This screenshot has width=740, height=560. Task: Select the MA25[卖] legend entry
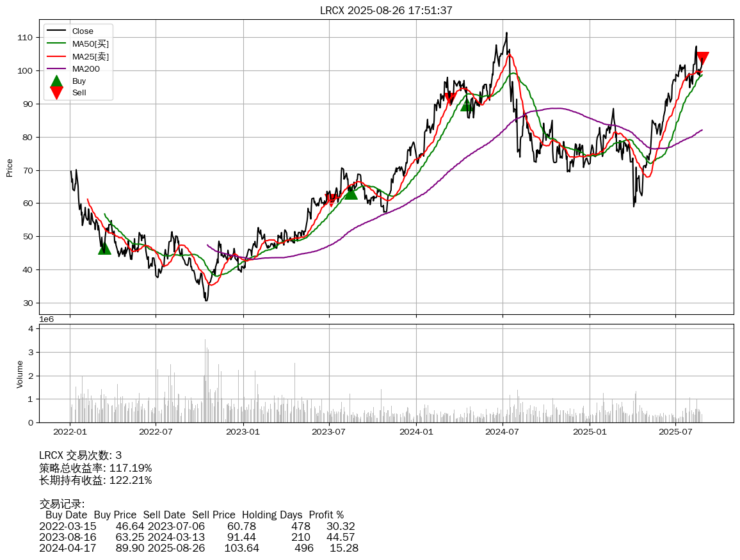90,56
